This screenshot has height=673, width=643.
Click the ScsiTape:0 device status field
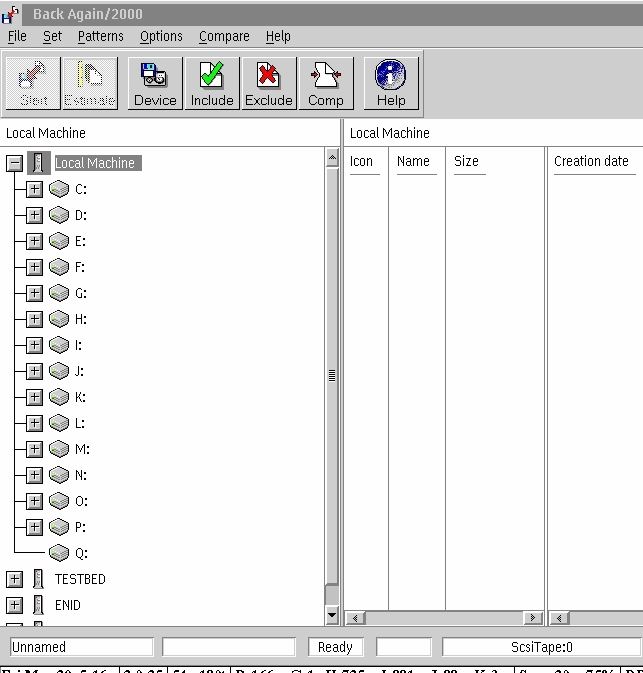tap(542, 647)
